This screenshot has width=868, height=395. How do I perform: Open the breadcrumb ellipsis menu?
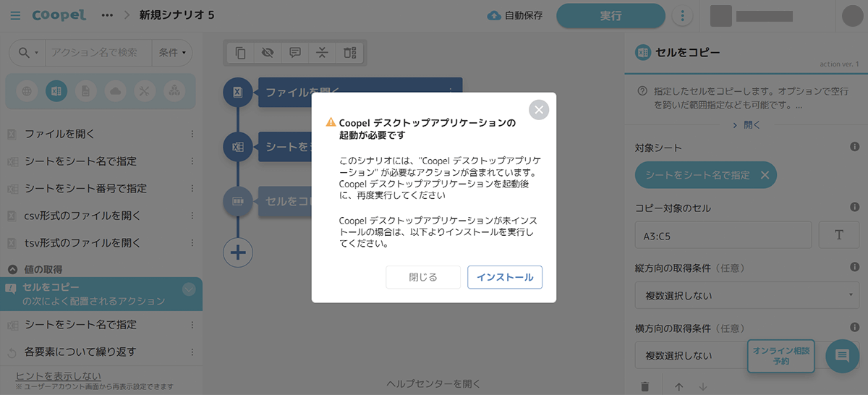107,15
